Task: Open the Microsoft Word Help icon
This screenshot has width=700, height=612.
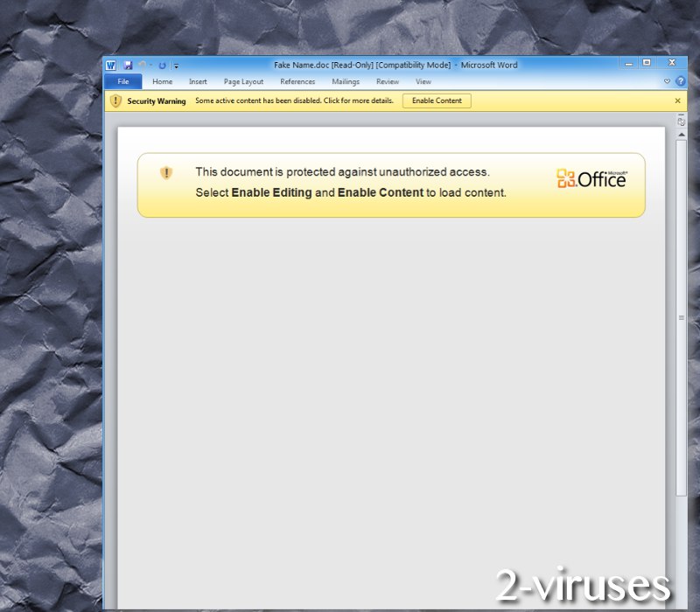Action: click(680, 81)
